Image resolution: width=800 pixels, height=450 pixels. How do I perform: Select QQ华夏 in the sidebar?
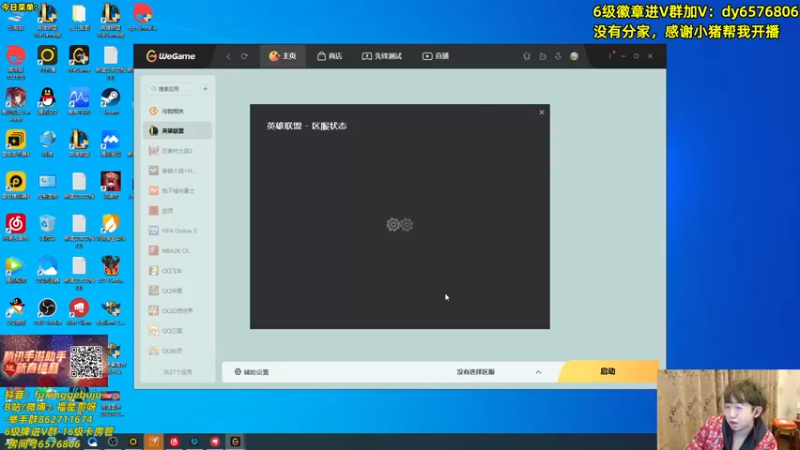[x=178, y=291]
